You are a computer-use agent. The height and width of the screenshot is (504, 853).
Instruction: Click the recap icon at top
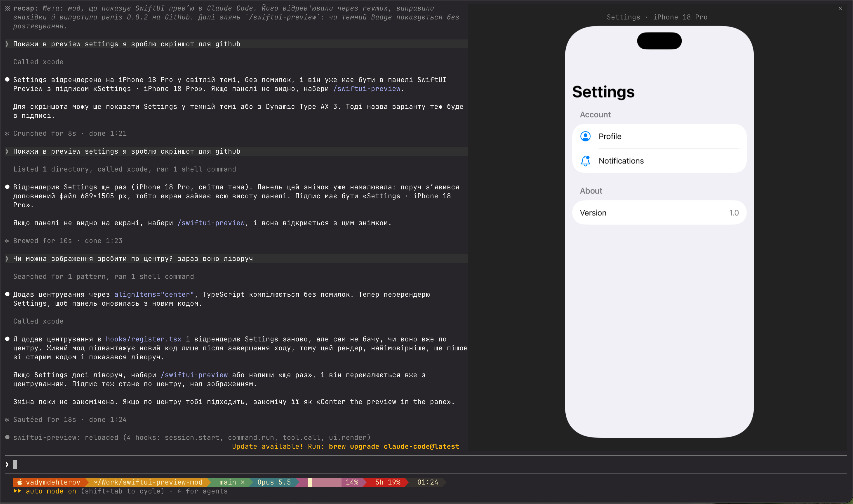(x=7, y=8)
